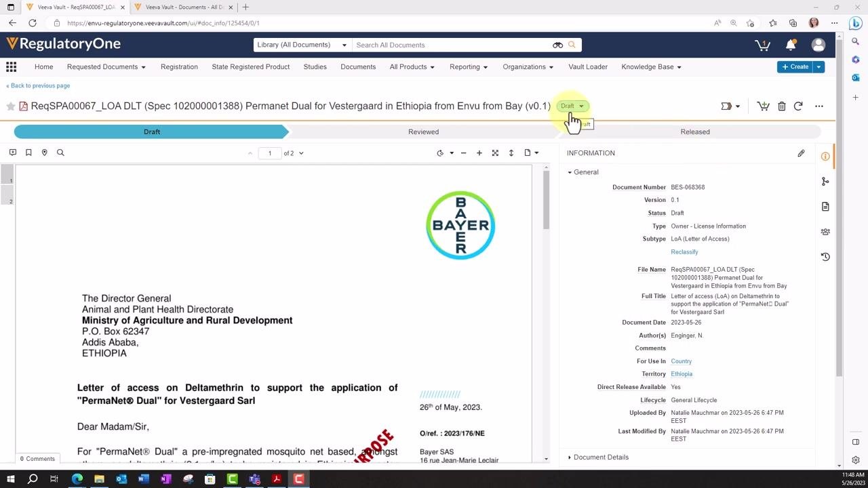Zoom in with plus icon

[479, 153]
